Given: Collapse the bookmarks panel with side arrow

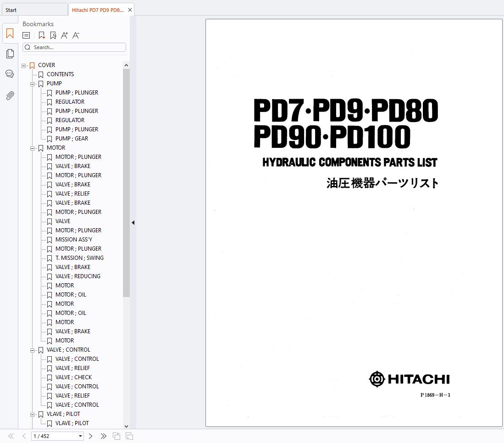Looking at the screenshot, I should 133,222.
